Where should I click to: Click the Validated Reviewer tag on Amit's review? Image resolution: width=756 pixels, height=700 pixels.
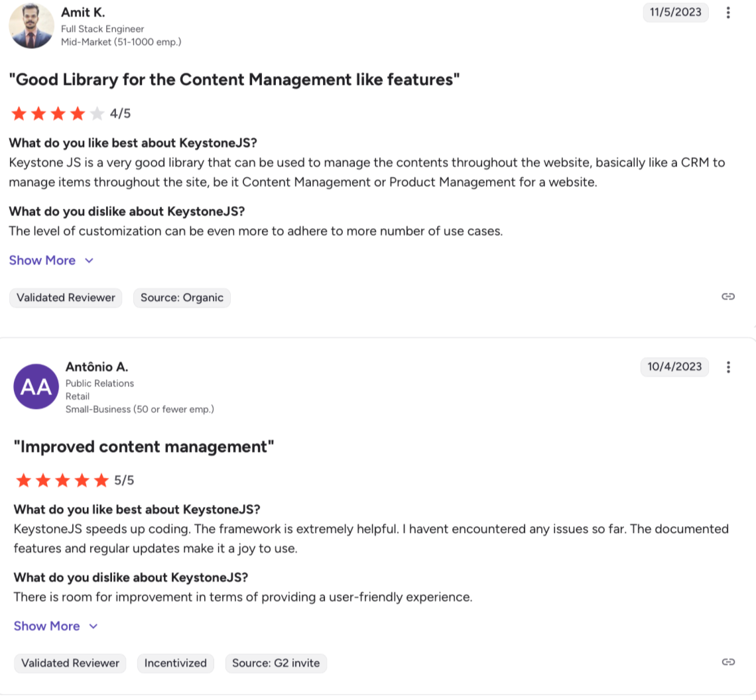click(x=66, y=298)
